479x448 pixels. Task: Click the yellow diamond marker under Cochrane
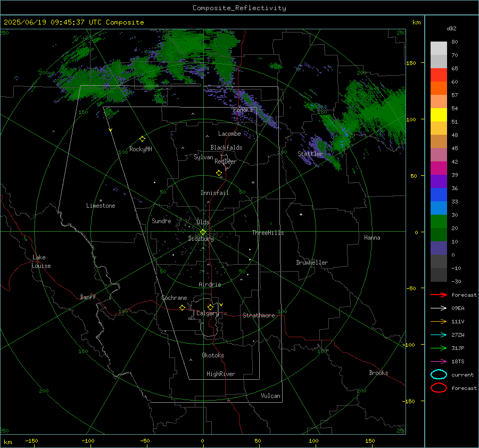click(x=182, y=307)
